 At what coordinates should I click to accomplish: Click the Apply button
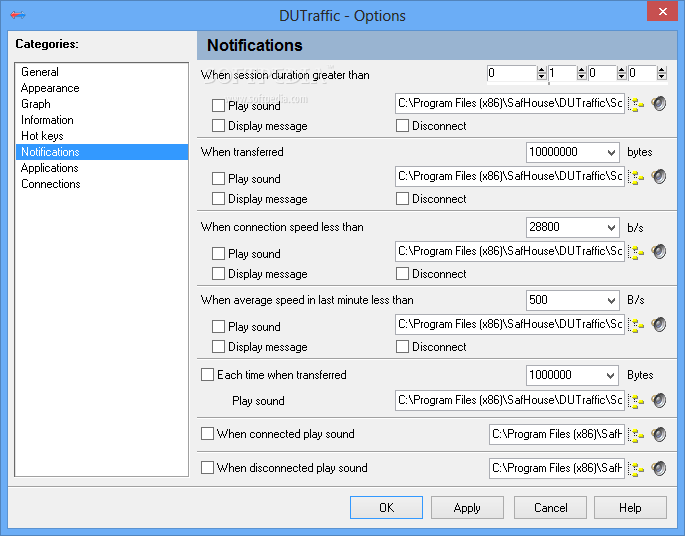pyautogui.click(x=467, y=508)
